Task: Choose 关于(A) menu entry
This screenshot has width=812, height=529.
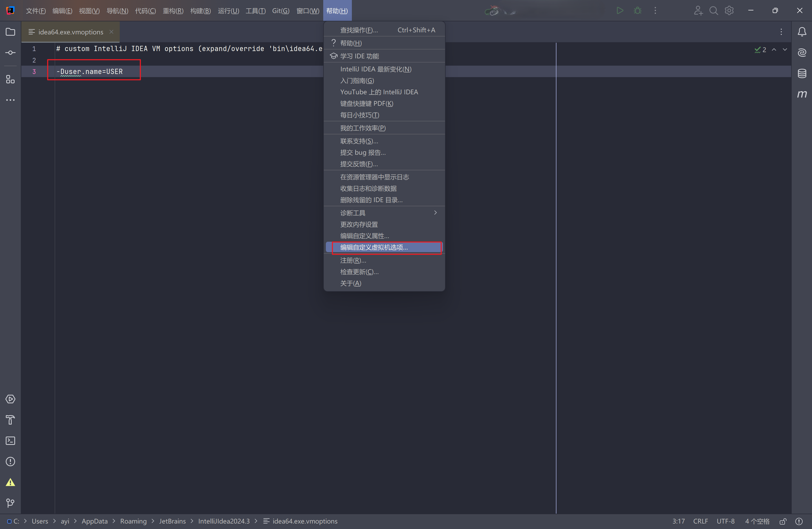Action: 384,283
